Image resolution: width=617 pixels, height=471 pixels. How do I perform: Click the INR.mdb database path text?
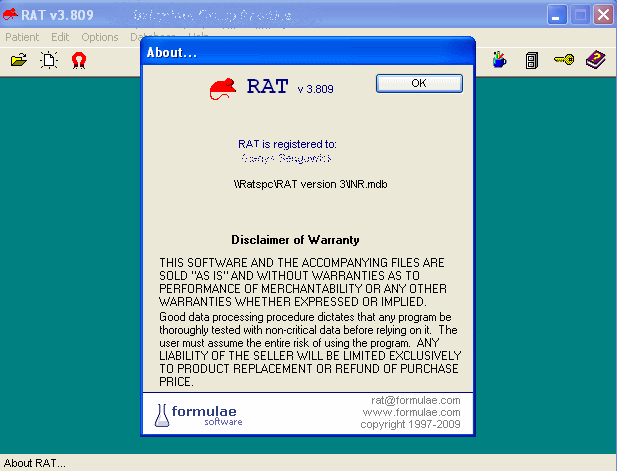tap(310, 184)
